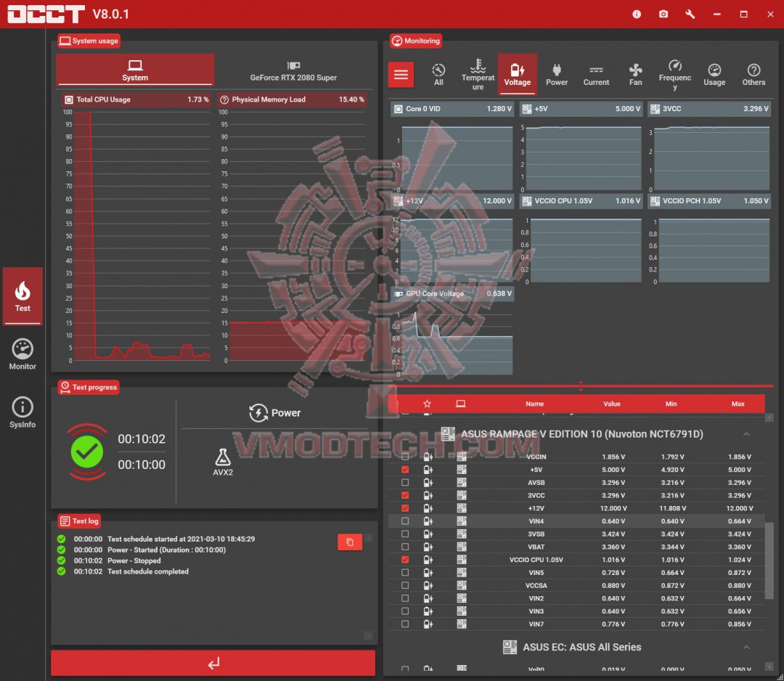Show All sensors category
Viewport: 784px width, 681px height.
(438, 75)
